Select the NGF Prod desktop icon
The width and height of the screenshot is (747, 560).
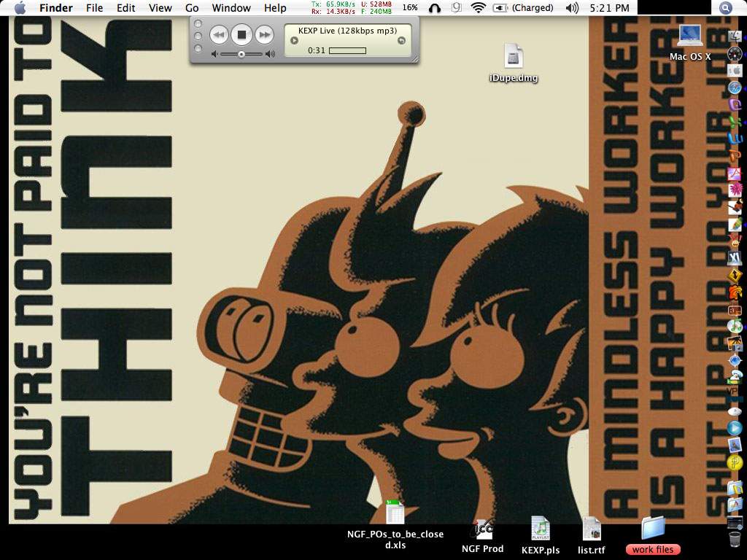tap(482, 536)
